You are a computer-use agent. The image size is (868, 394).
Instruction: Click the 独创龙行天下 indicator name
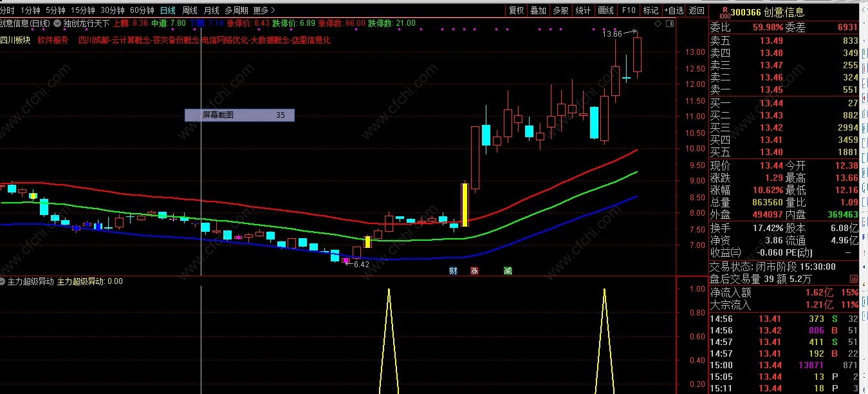tap(87, 23)
